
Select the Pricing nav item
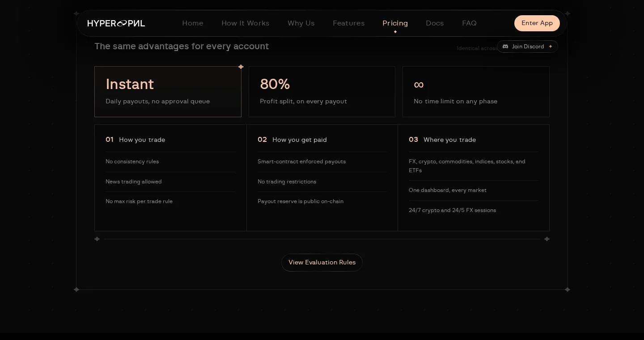point(395,23)
